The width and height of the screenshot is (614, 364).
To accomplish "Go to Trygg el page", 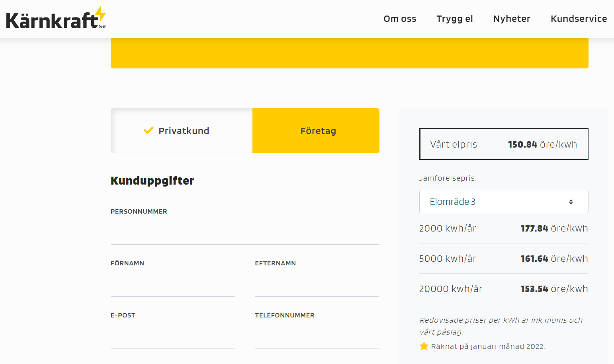I will click(x=455, y=19).
